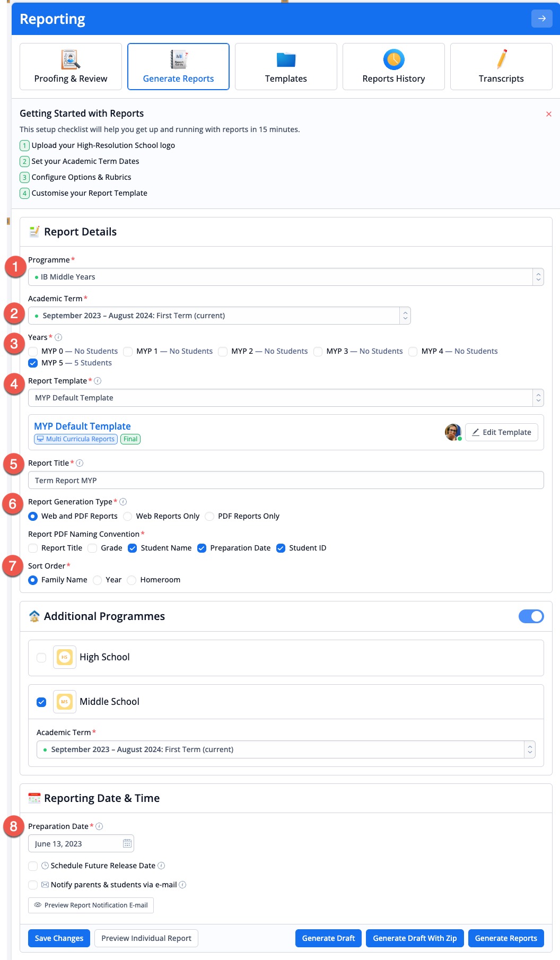
Task: Select the PDF Reports Only radio option
Action: (209, 516)
